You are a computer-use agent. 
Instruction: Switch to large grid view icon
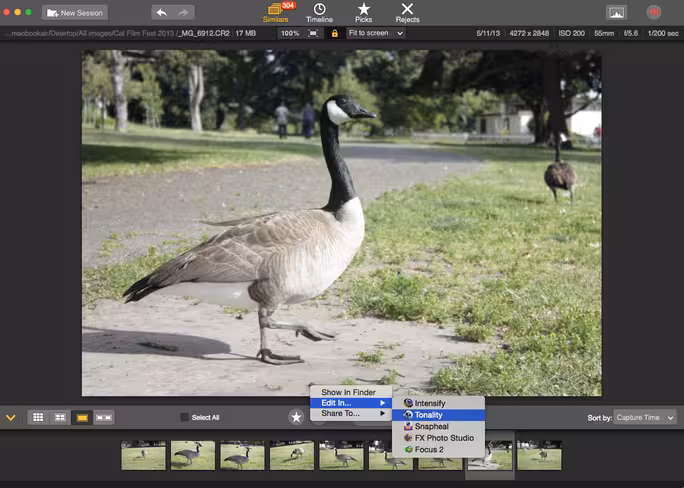coord(60,417)
